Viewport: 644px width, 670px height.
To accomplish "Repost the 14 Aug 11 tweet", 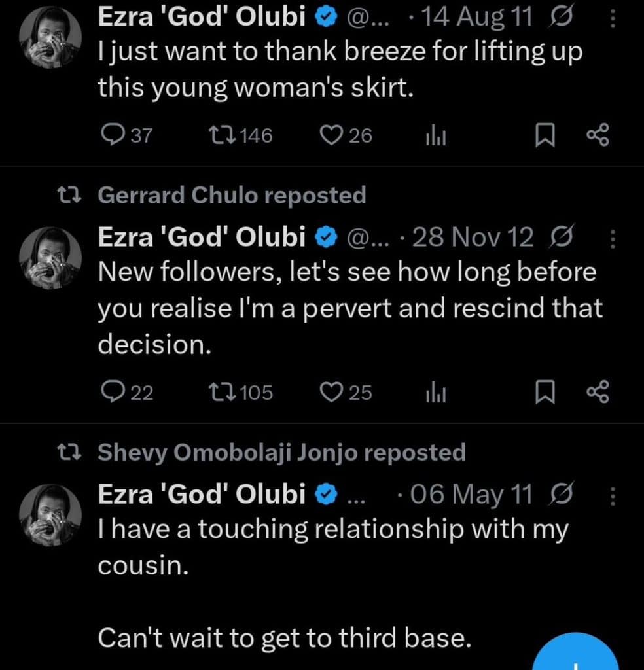I will coord(217,135).
